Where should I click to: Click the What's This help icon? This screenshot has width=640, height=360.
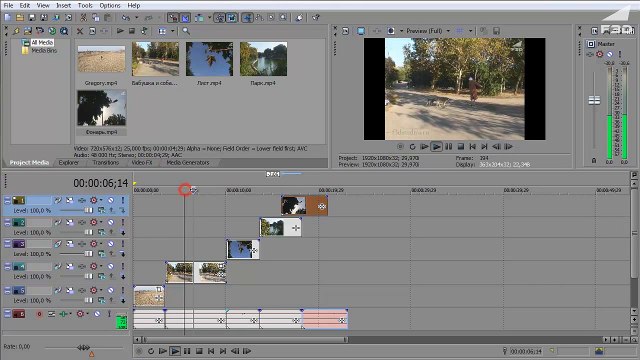click(x=316, y=18)
